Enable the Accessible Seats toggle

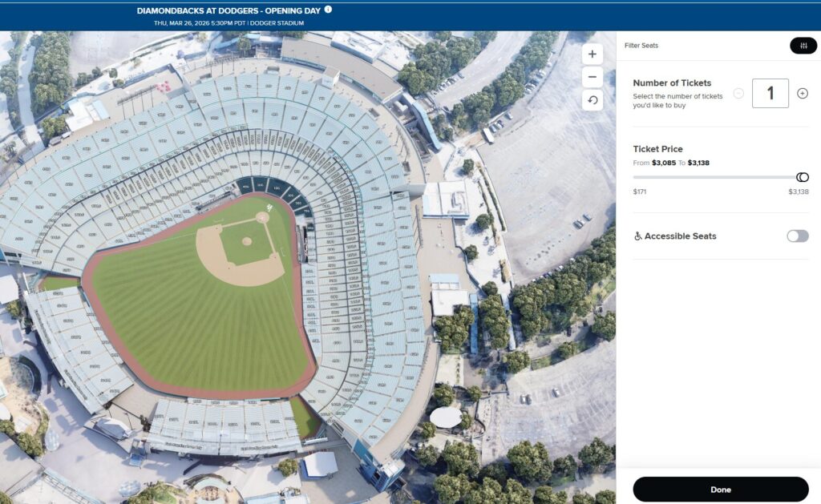(x=797, y=236)
